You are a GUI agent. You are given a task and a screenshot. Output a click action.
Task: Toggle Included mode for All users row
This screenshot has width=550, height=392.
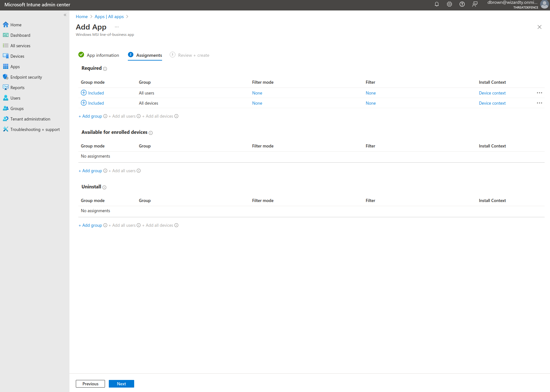92,93
